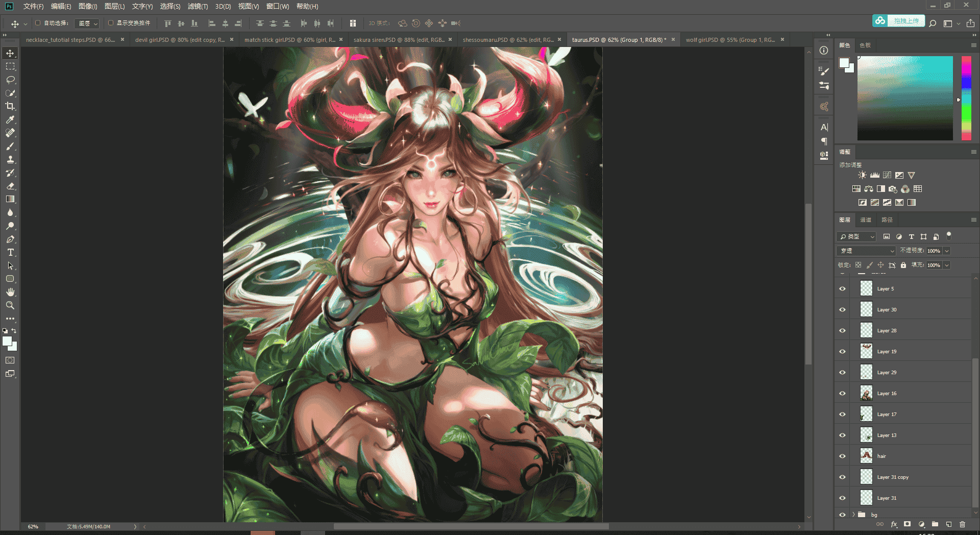Delete layer using trash icon
The height and width of the screenshot is (535, 980).
[x=962, y=524]
